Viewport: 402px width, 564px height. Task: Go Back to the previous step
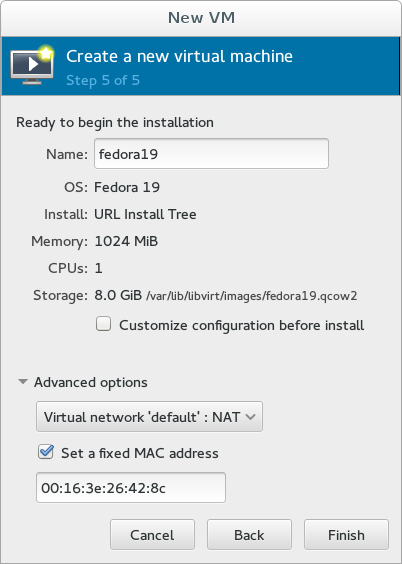click(x=249, y=535)
